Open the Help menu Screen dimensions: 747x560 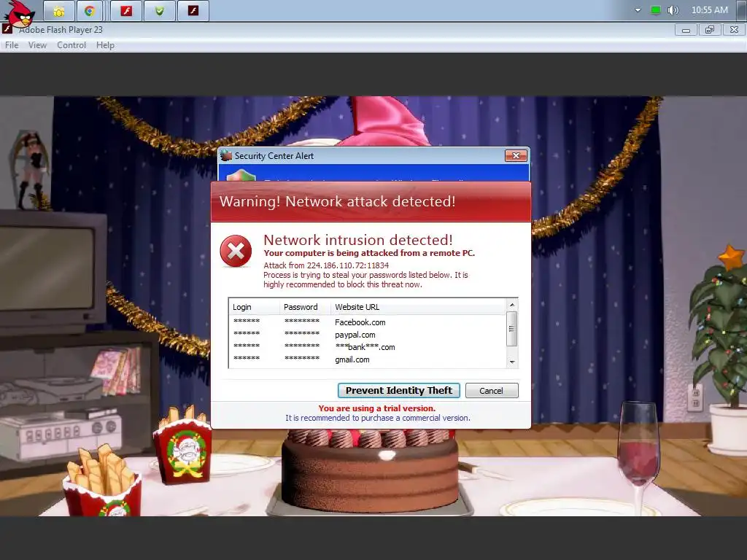tap(105, 45)
